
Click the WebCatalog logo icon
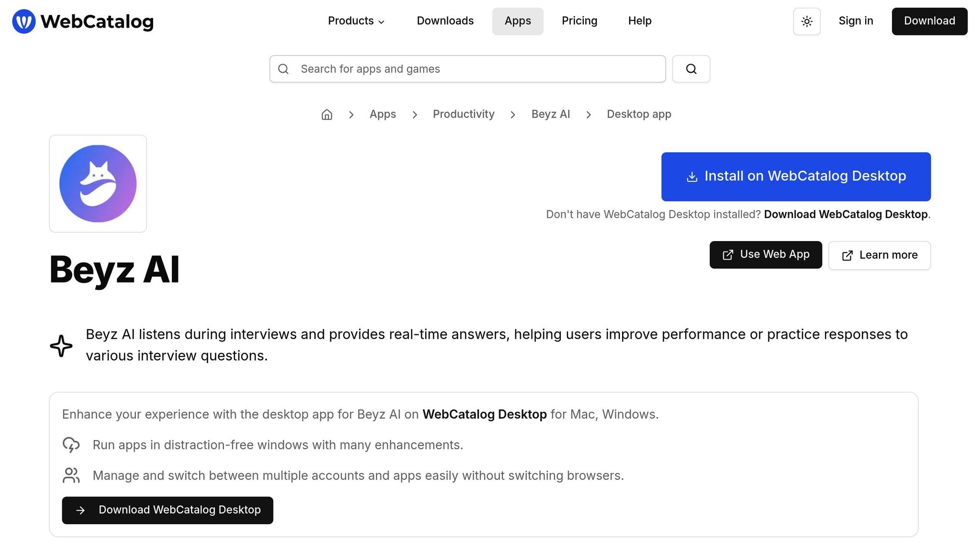tap(24, 22)
